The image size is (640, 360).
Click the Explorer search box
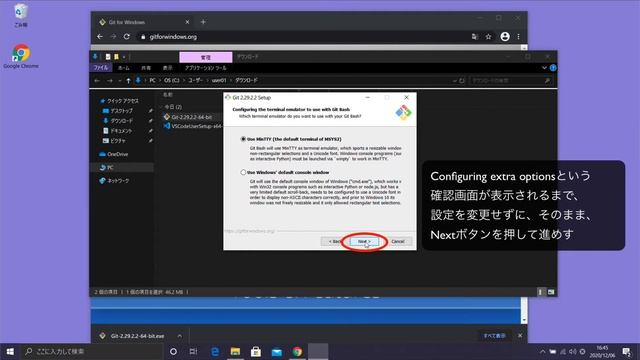511,81
